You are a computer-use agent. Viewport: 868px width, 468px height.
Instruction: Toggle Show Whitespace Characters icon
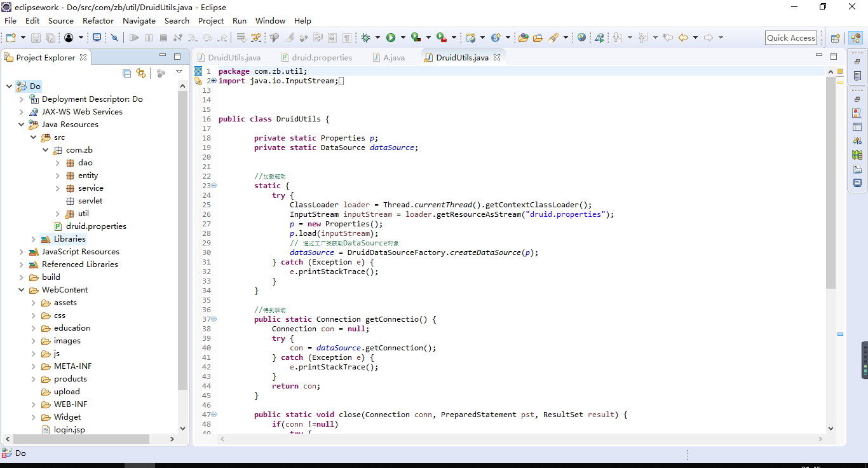tap(346, 38)
